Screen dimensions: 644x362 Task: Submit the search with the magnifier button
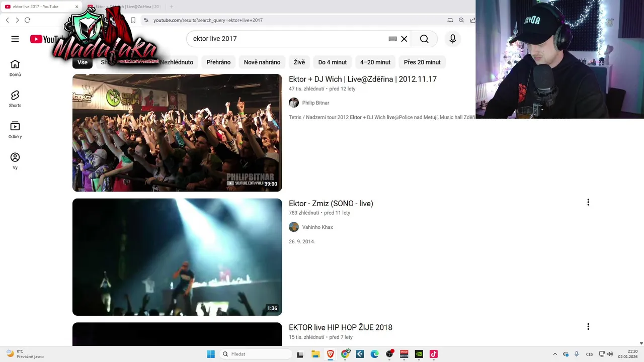[424, 39]
